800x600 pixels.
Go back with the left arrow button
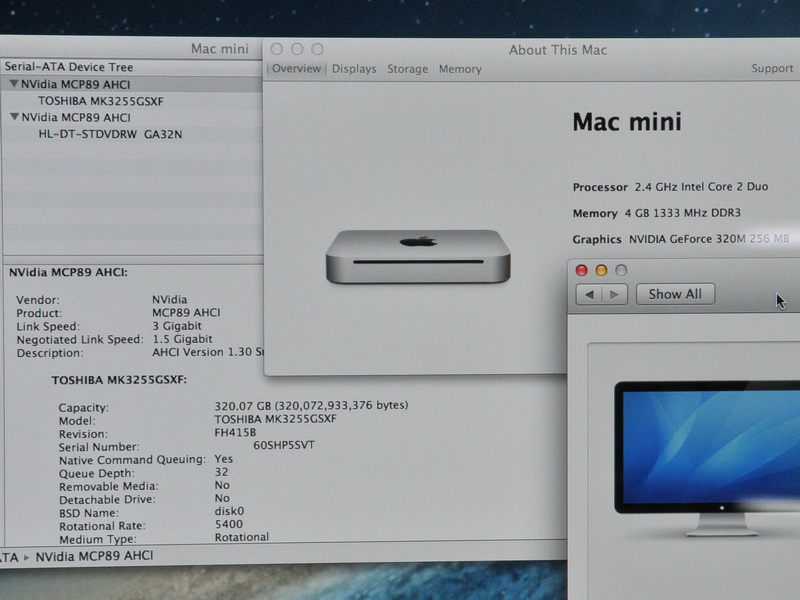[589, 294]
